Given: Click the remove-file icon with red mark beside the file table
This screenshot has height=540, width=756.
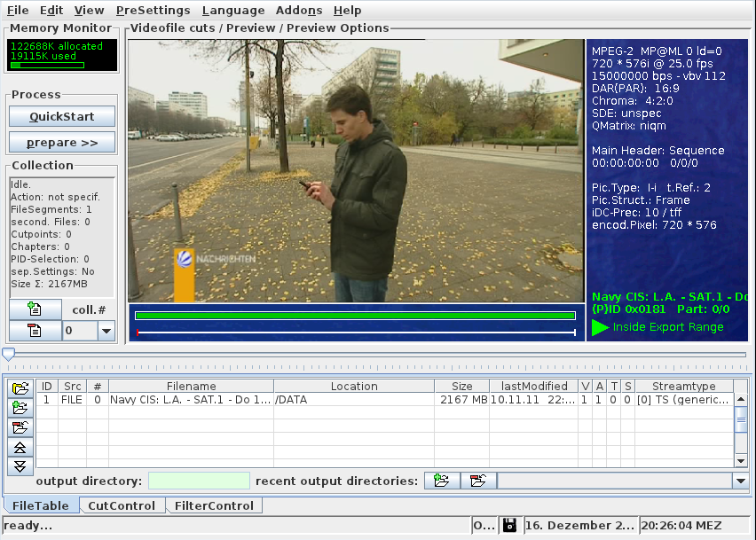Looking at the screenshot, I should pos(20,427).
